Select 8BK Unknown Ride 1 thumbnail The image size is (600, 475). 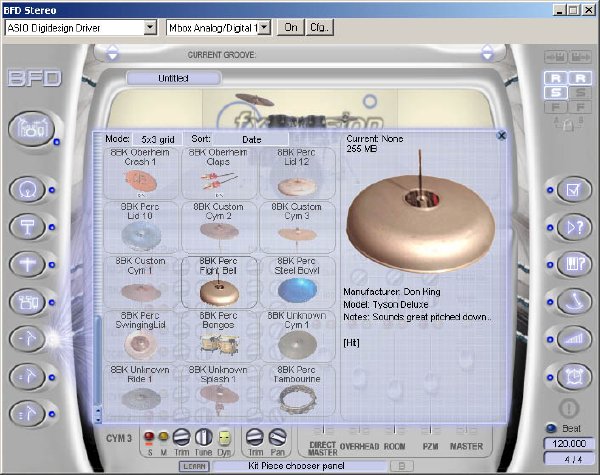pyautogui.click(x=140, y=391)
